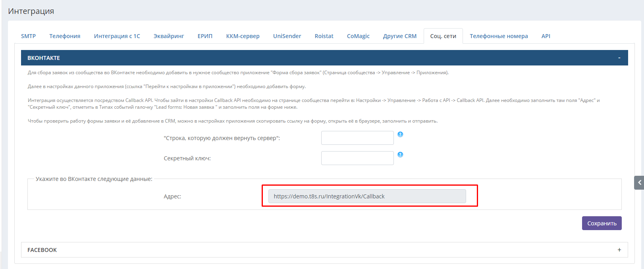Collapse the ВКОНТАКТЕ section with minus
Screen dimensions: 644x269
click(619, 58)
